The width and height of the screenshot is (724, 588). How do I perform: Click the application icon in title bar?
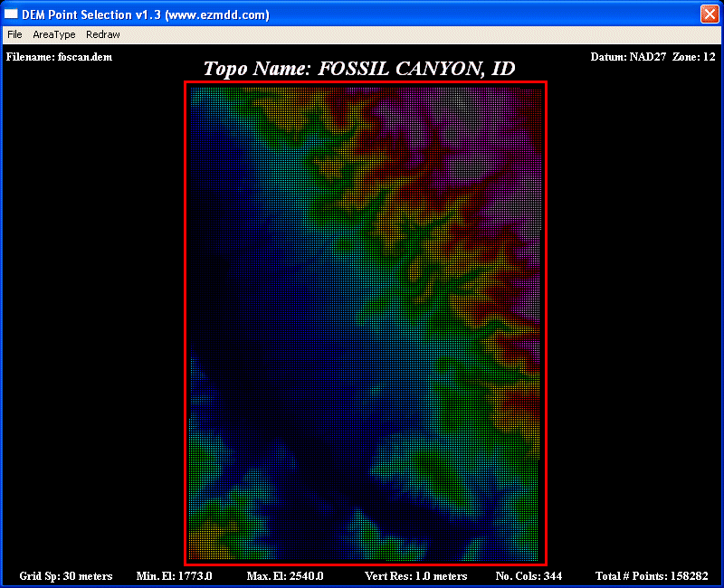click(x=12, y=14)
